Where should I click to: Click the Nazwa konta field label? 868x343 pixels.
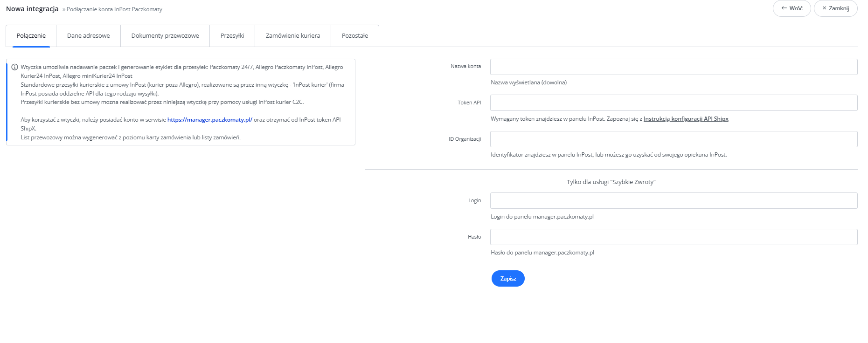click(465, 67)
